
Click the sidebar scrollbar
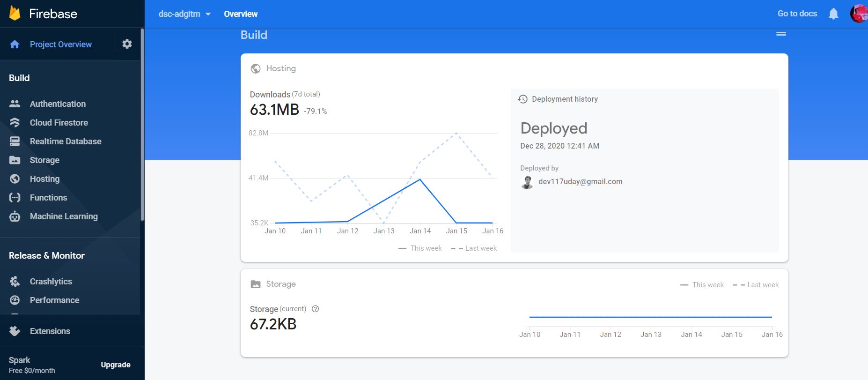(x=142, y=124)
